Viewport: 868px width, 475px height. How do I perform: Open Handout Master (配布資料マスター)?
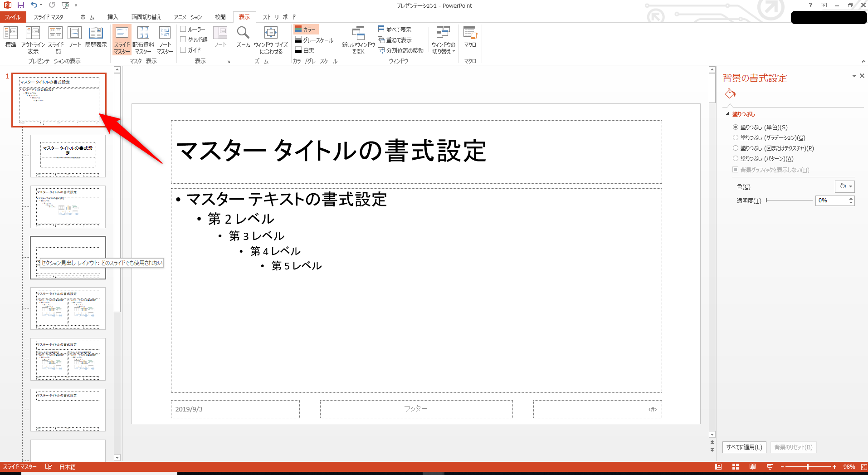tap(143, 40)
